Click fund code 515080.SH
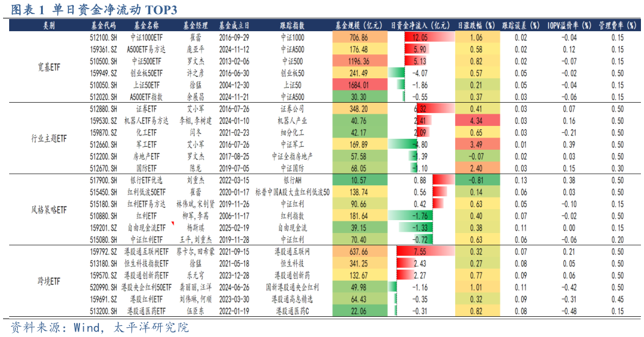 pyautogui.click(x=103, y=240)
